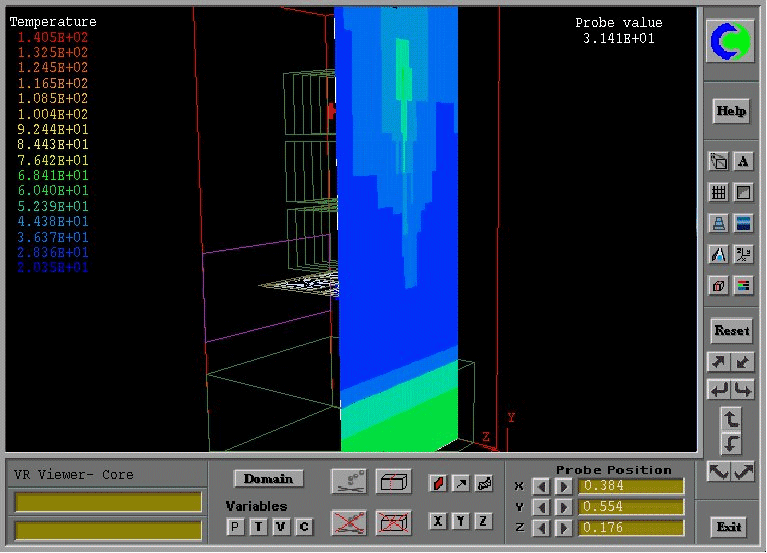This screenshot has height=553, width=767.
Task: Increase probe Y position with right arrow
Action: click(563, 507)
